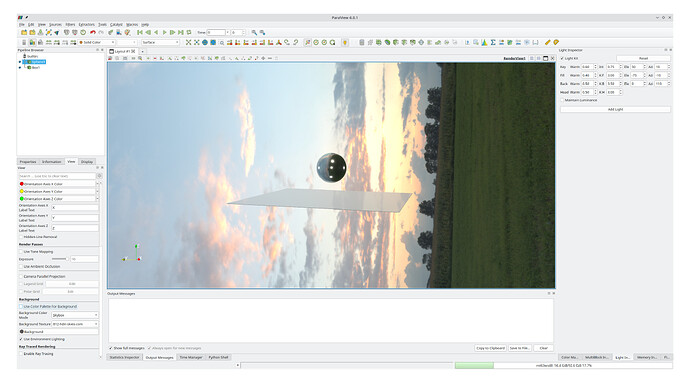Enable Ray Tracing checkbox
690x388 pixels.
click(21, 354)
